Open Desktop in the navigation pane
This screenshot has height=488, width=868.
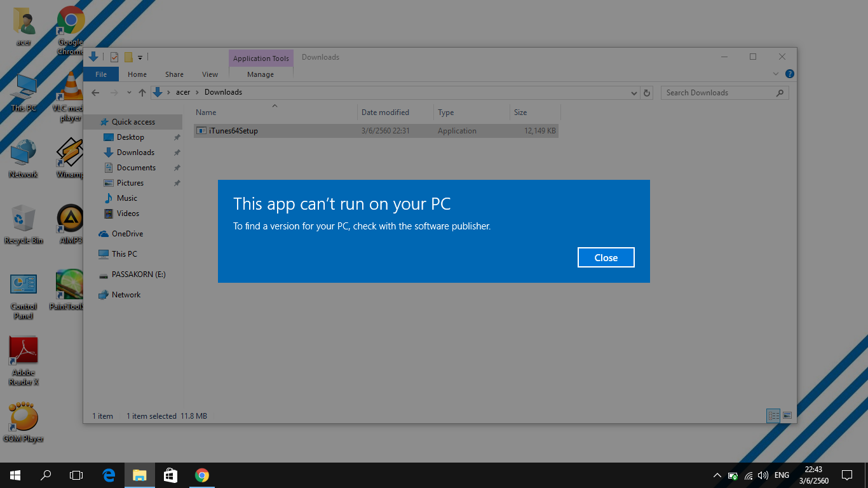pyautogui.click(x=130, y=137)
